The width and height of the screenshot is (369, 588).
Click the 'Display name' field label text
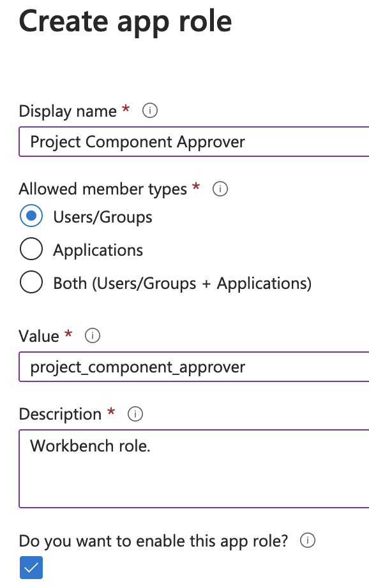pyautogui.click(x=68, y=112)
